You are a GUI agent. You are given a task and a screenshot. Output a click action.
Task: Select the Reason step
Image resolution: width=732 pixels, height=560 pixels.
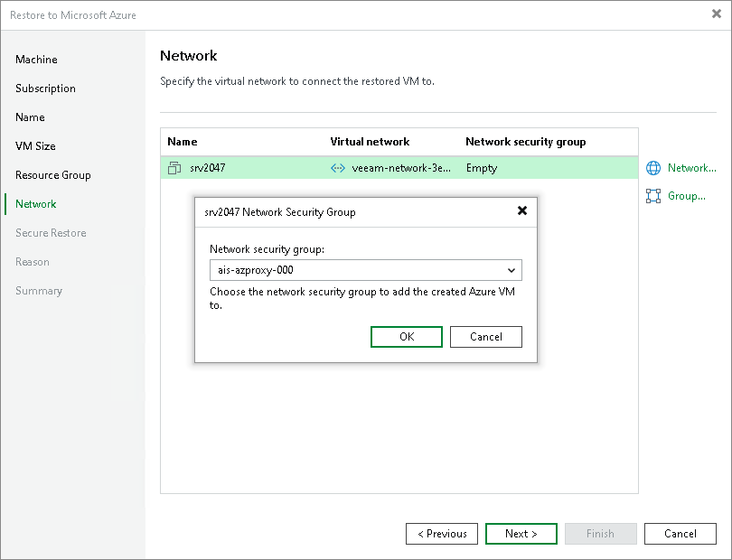click(x=33, y=262)
